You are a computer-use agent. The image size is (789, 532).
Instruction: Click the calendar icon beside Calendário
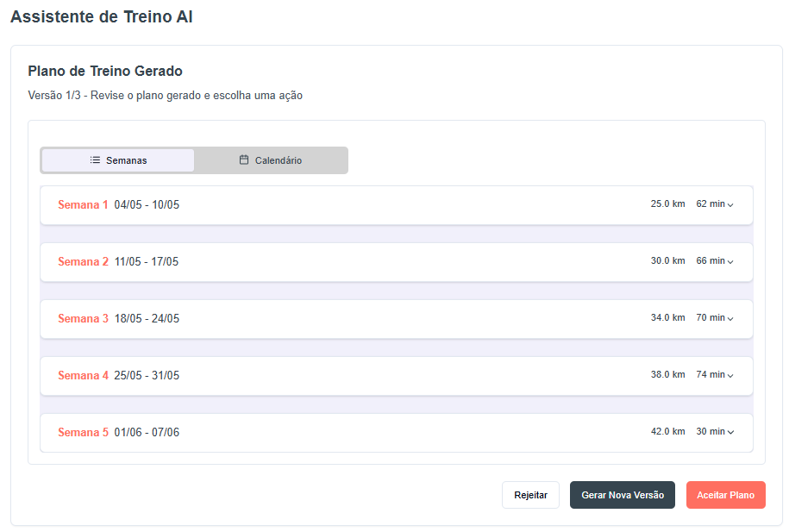coord(244,160)
